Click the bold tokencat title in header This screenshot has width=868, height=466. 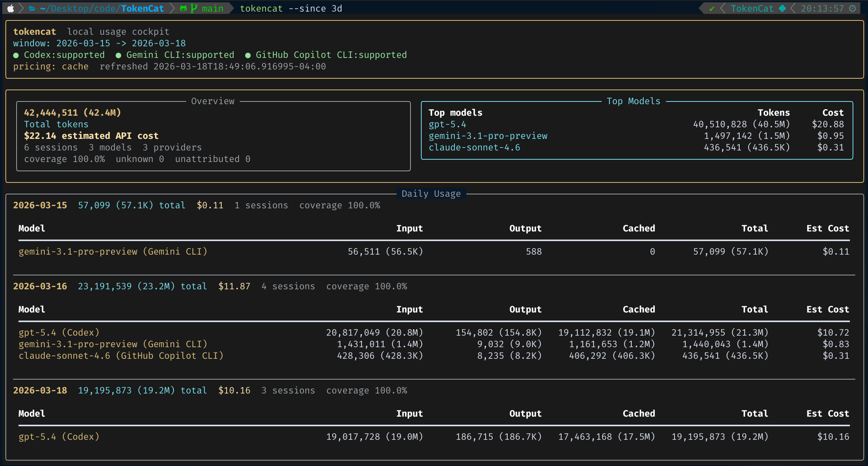click(x=35, y=32)
